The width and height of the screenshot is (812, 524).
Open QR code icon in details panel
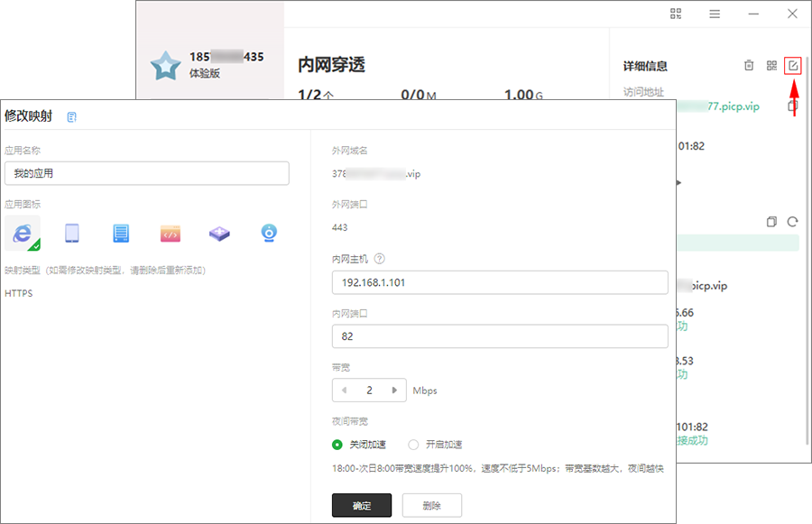tap(771, 66)
